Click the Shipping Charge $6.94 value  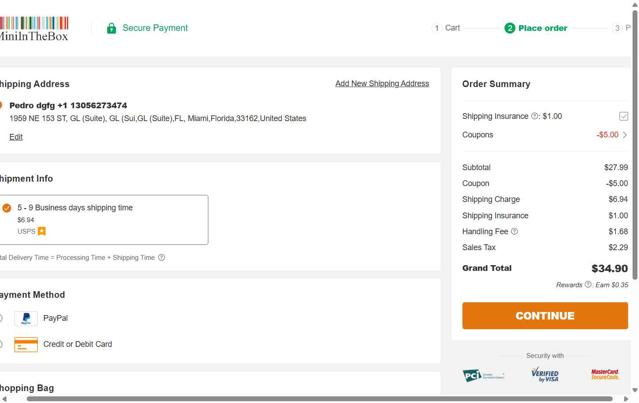pyautogui.click(x=618, y=199)
